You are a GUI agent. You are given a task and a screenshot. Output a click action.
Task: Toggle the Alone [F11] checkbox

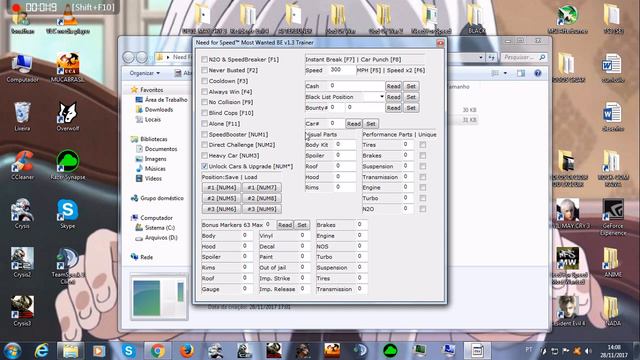pos(204,123)
